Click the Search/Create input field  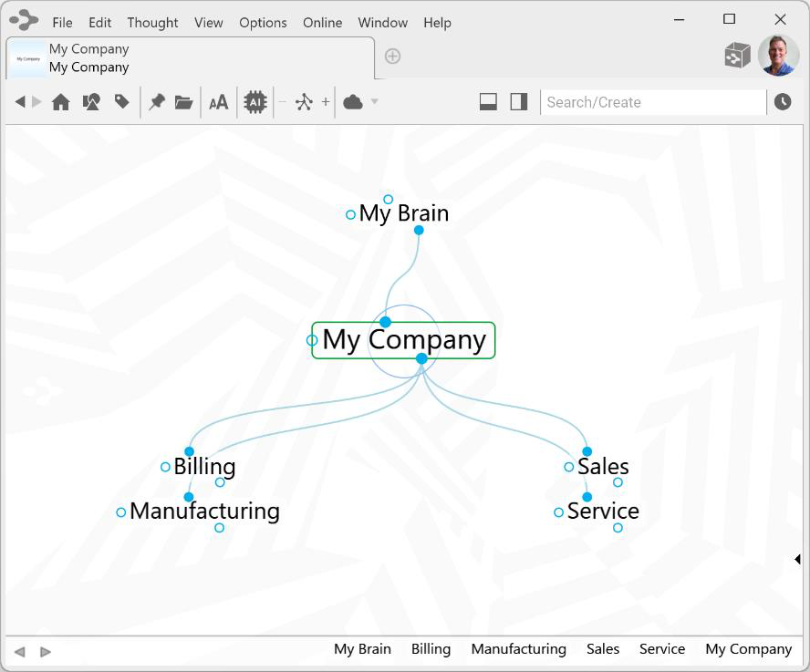pos(653,102)
